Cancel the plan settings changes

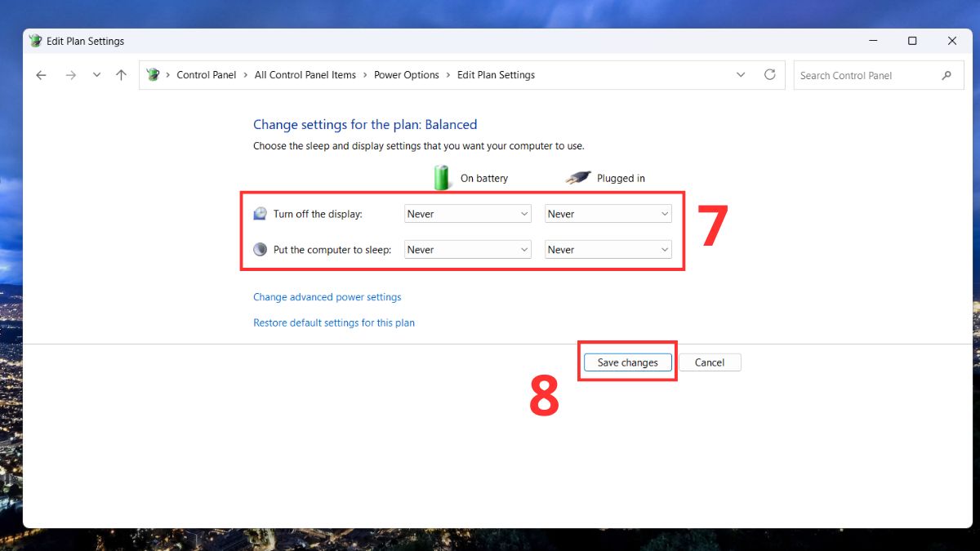coord(710,362)
